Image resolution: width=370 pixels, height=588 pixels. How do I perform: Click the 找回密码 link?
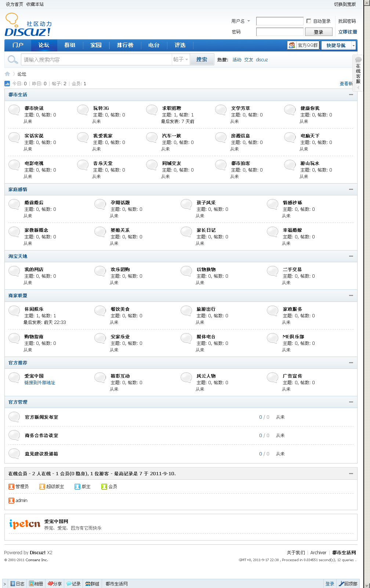pyautogui.click(x=347, y=21)
